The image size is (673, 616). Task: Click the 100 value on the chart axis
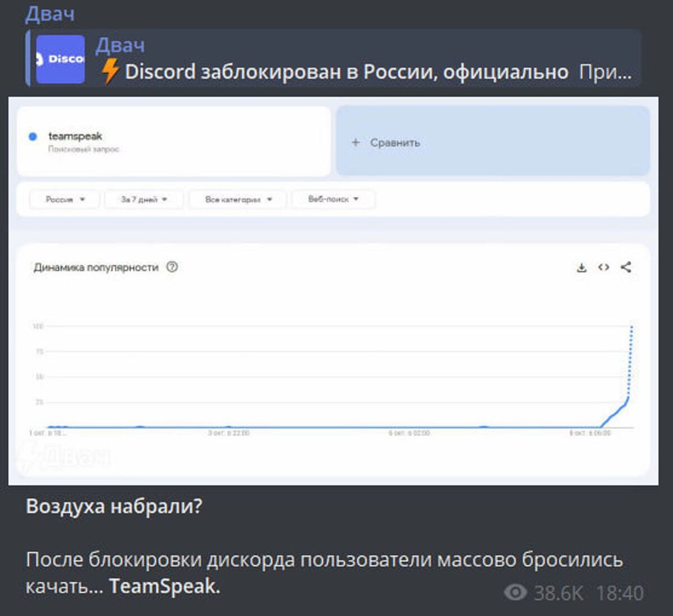[38, 326]
